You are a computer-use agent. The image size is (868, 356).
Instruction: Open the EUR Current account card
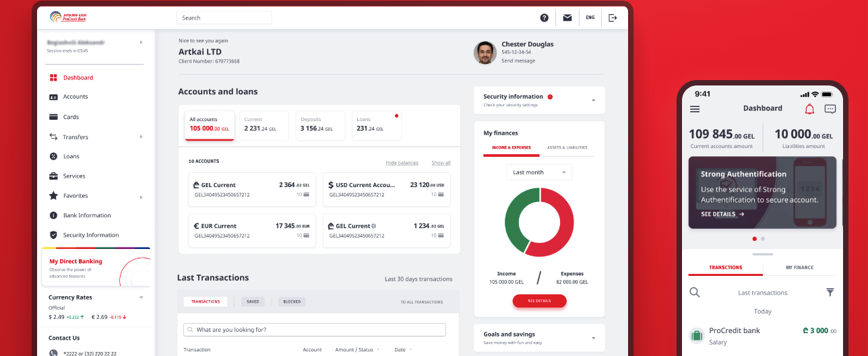coord(252,230)
